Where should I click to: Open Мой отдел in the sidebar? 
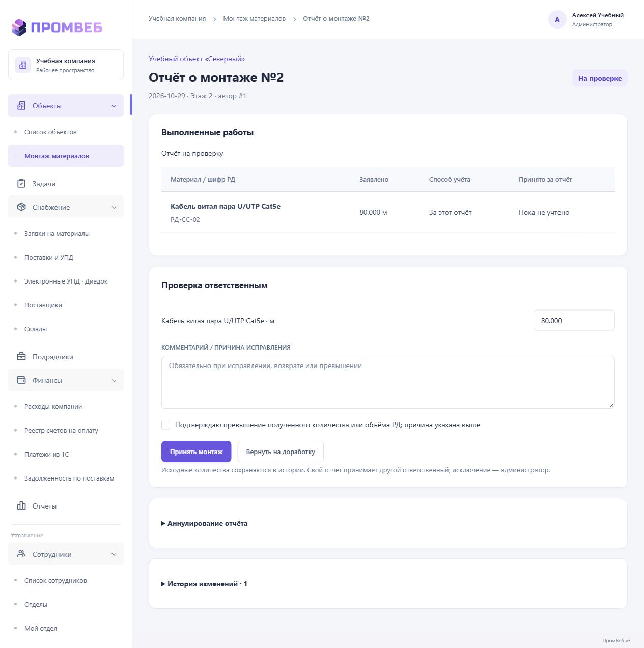pos(41,628)
